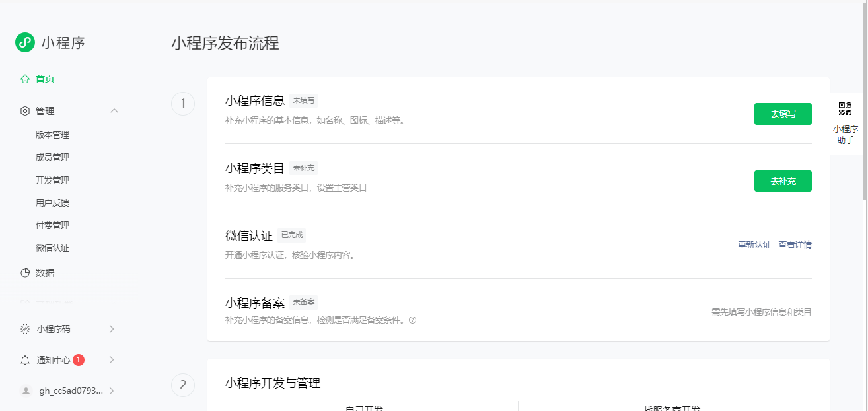Click the QR code icon for 小程序助手

coord(846,109)
